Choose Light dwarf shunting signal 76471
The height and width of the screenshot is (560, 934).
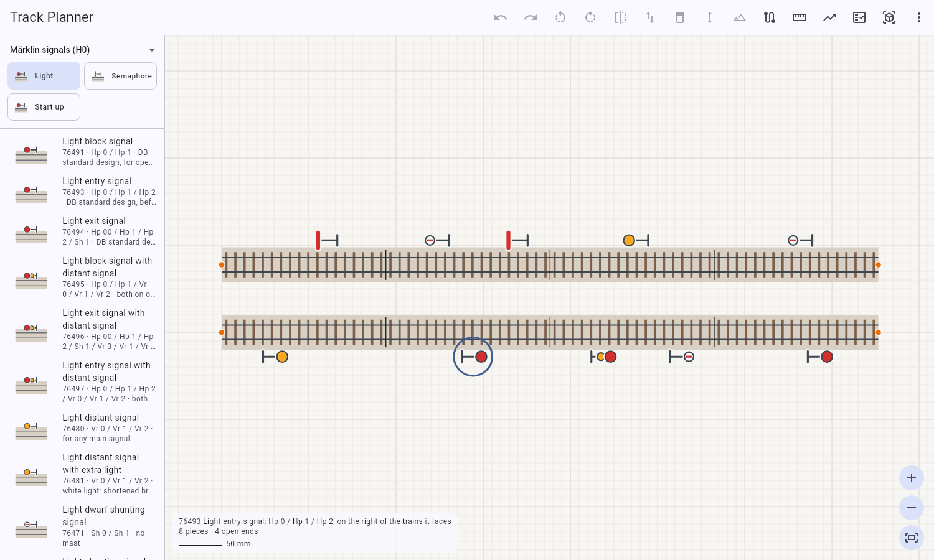click(x=82, y=526)
